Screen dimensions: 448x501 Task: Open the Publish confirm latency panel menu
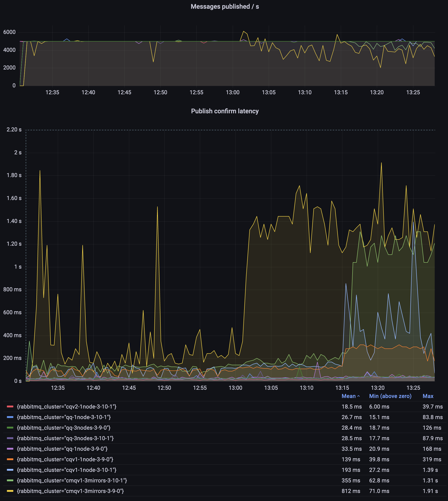(225, 111)
